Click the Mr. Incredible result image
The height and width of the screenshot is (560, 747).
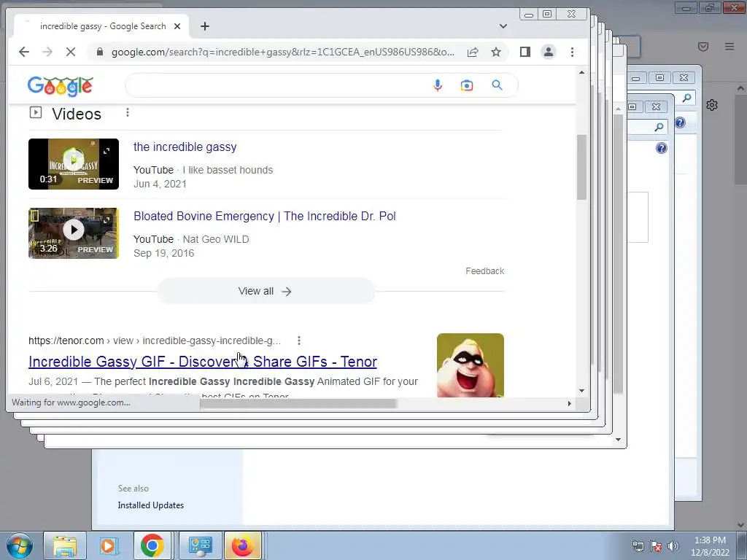click(x=471, y=365)
